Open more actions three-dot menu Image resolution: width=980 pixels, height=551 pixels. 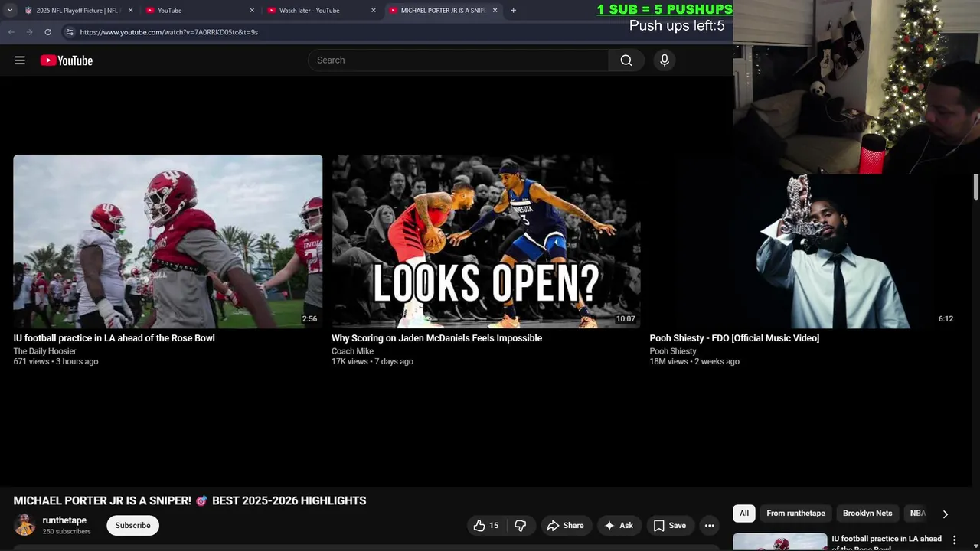click(710, 526)
